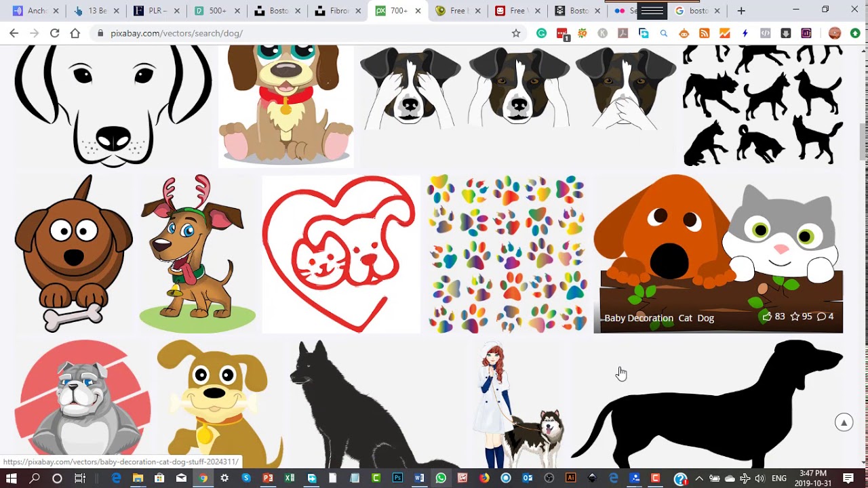Open a new browser tab
Screen dimensions: 868x488
741,11
